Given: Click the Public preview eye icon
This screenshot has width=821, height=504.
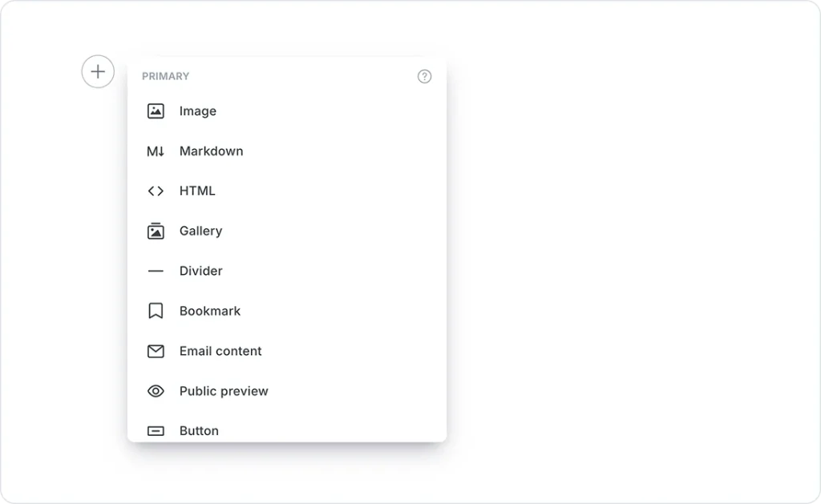Looking at the screenshot, I should [156, 391].
